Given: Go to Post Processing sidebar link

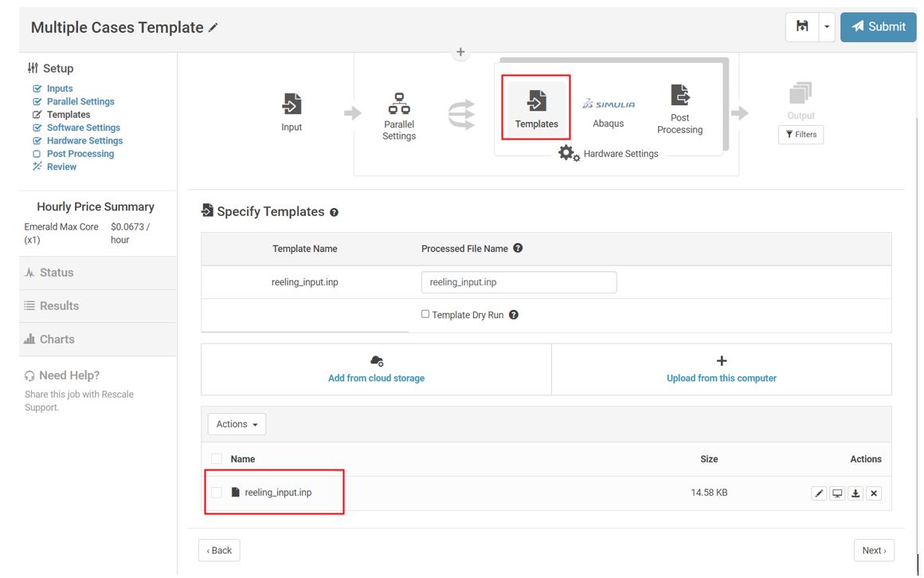Looking at the screenshot, I should tap(80, 153).
